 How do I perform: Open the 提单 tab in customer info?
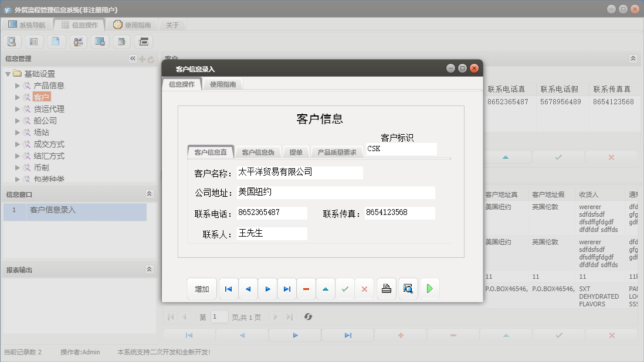[x=296, y=151]
